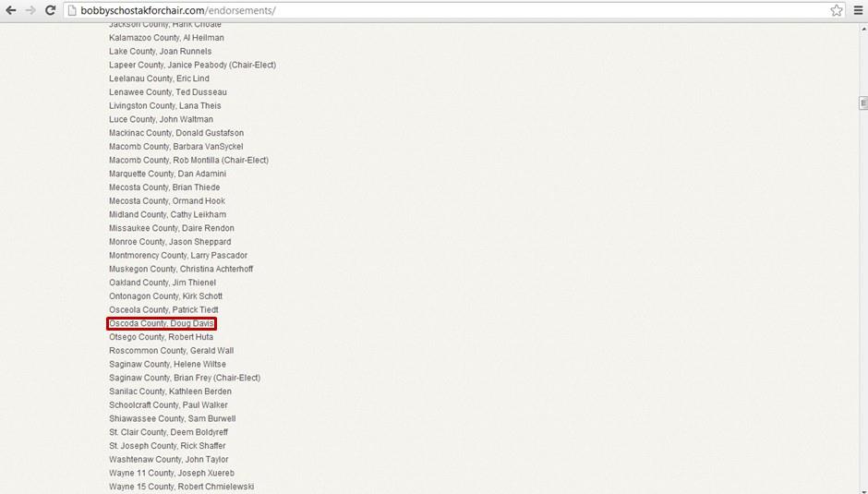This screenshot has width=868, height=494.
Task: Click Livingston County, Lana Theis entry
Action: [165, 106]
